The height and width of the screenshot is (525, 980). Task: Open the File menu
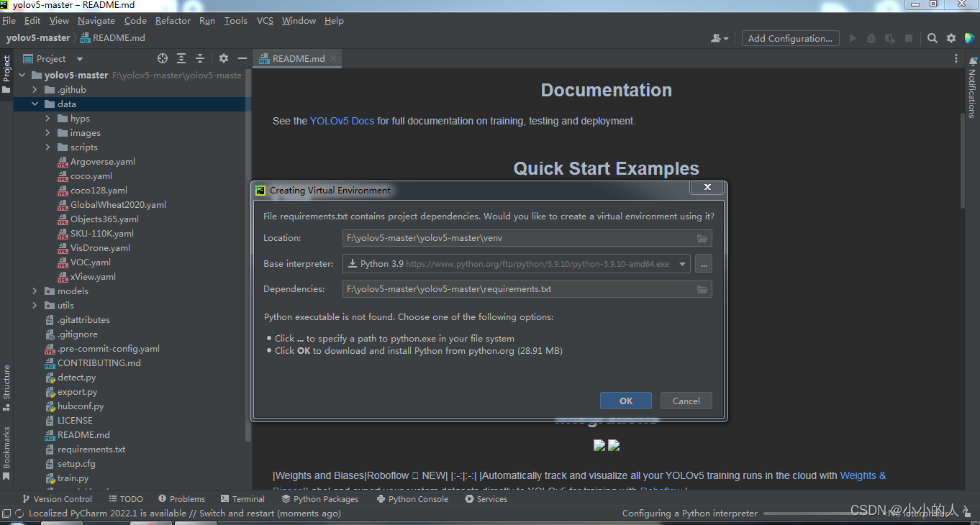point(9,21)
